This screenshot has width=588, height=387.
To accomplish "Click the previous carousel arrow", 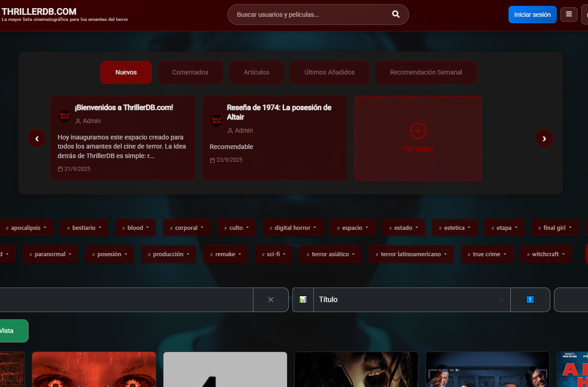I will coord(37,138).
